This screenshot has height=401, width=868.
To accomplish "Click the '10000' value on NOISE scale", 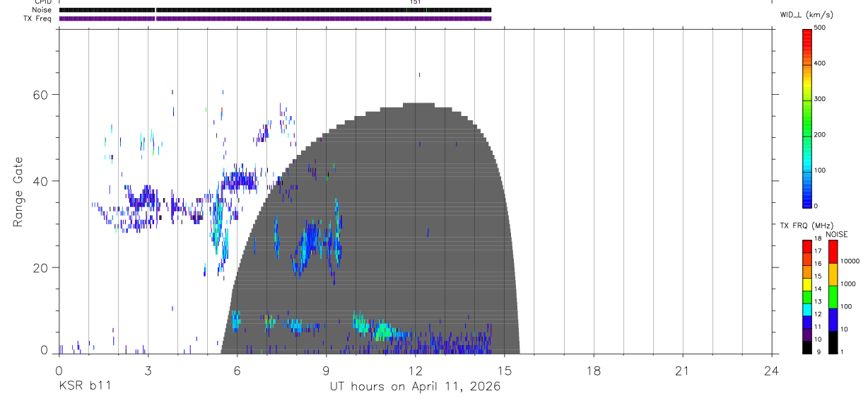I will point(850,261).
